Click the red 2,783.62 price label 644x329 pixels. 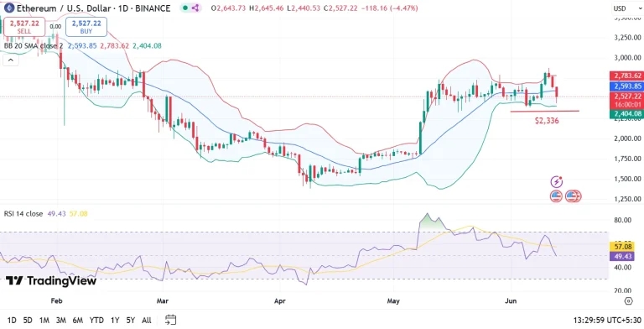point(626,76)
